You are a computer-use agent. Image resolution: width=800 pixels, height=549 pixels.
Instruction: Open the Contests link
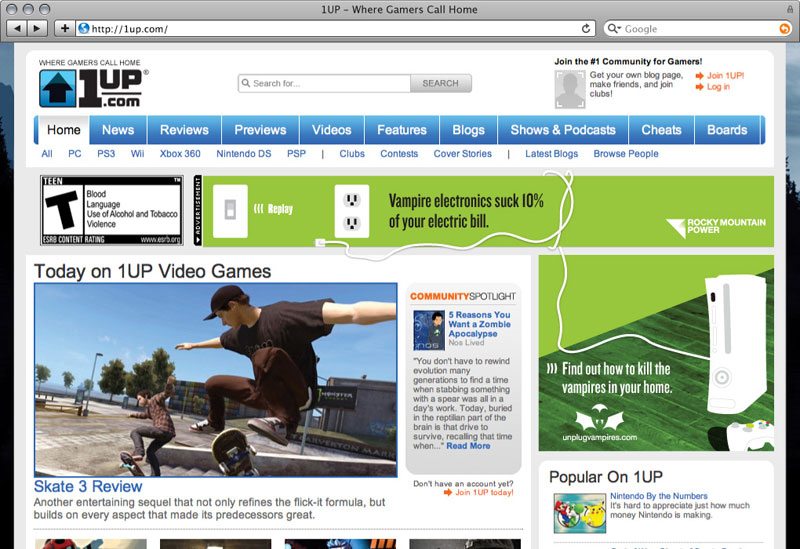[x=399, y=154]
